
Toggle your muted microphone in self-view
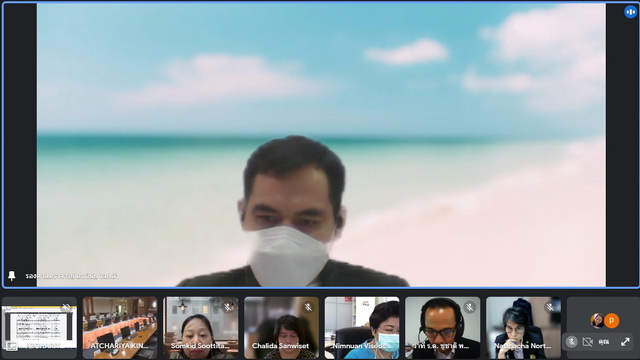(x=571, y=342)
